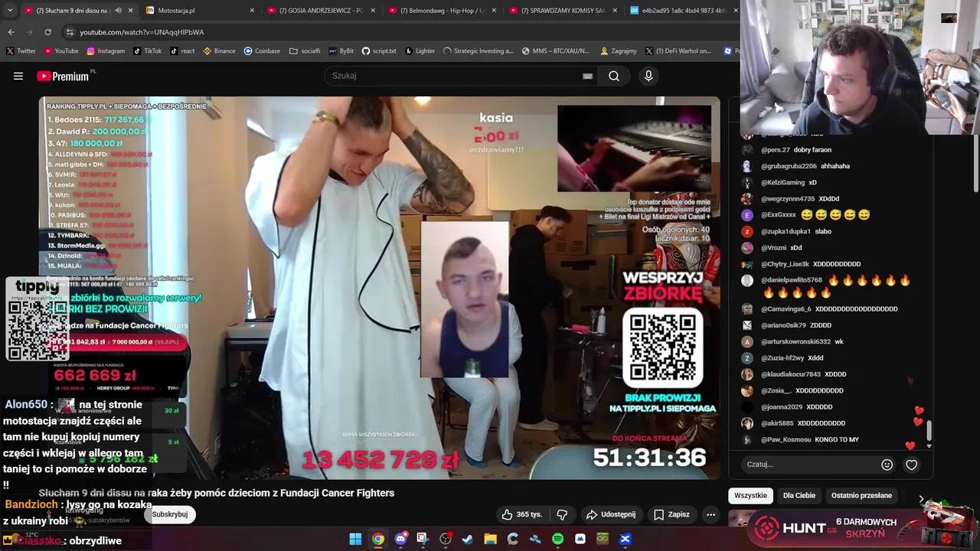Viewport: 980px width, 551px height.
Task: Go back with the browser back arrow
Action: (11, 32)
